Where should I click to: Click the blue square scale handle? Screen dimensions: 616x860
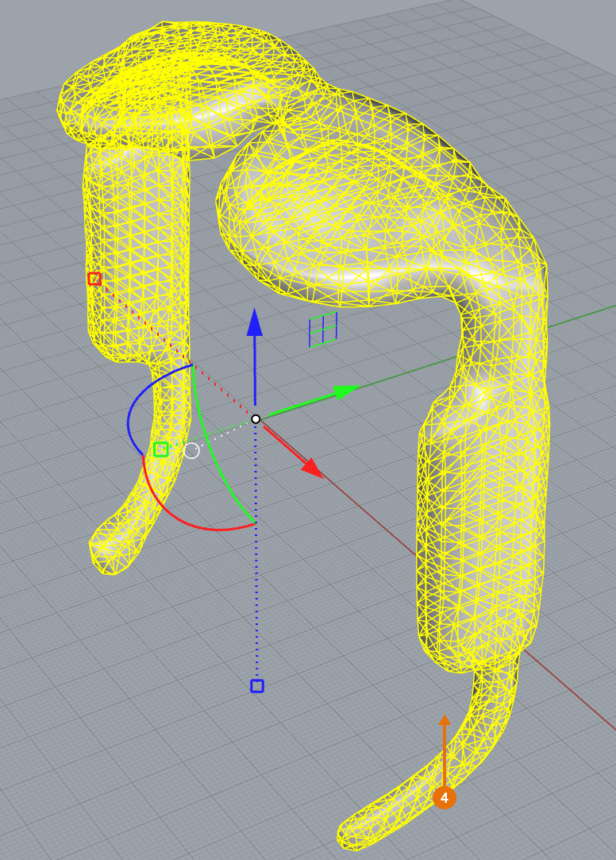[x=257, y=685]
